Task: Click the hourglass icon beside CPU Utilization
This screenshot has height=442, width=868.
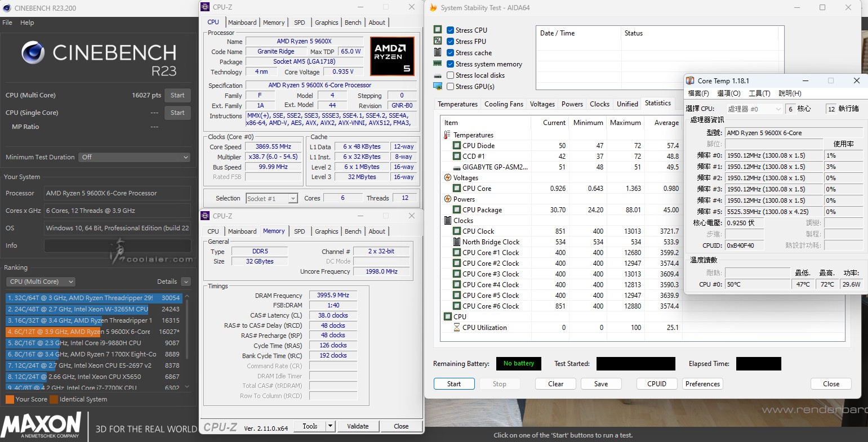Action: pyautogui.click(x=457, y=328)
